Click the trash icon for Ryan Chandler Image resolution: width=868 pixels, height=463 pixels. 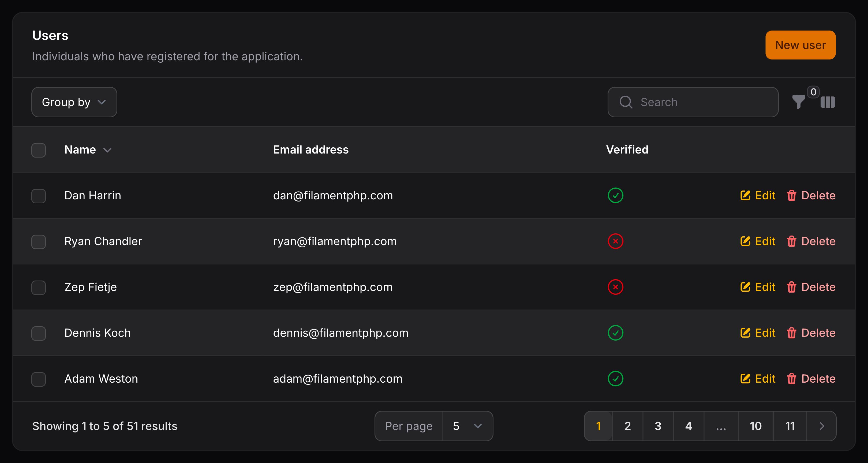pos(791,241)
